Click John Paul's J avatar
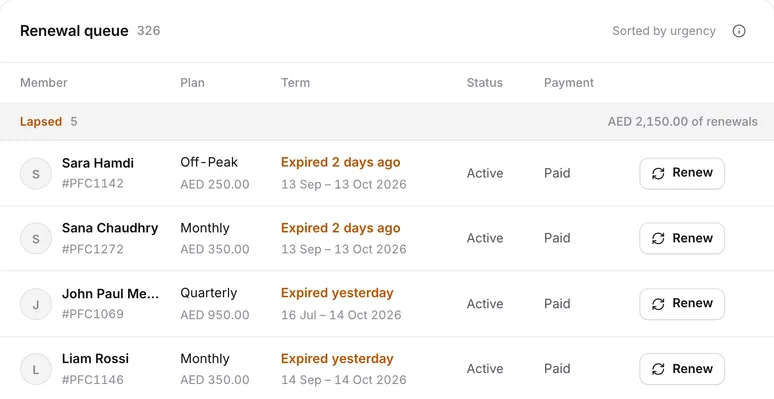This screenshot has width=774, height=399. pos(36,305)
